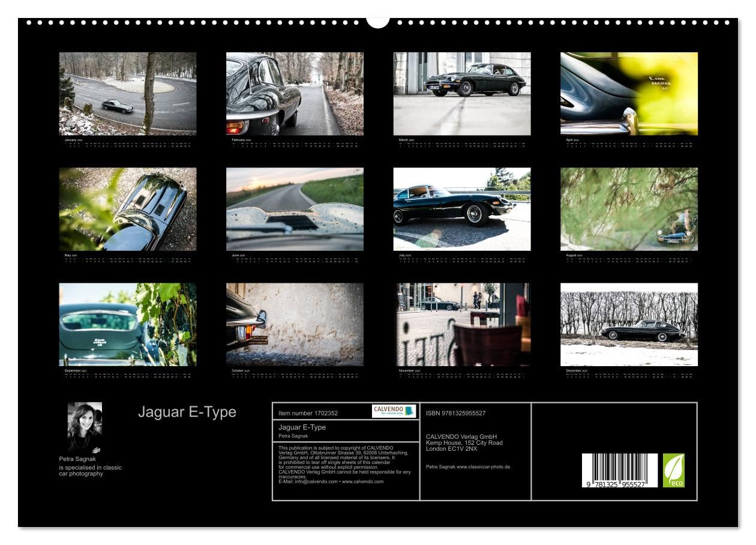Click London EC1V 2NX text
This screenshot has height=545, width=756.
pyautogui.click(x=451, y=448)
